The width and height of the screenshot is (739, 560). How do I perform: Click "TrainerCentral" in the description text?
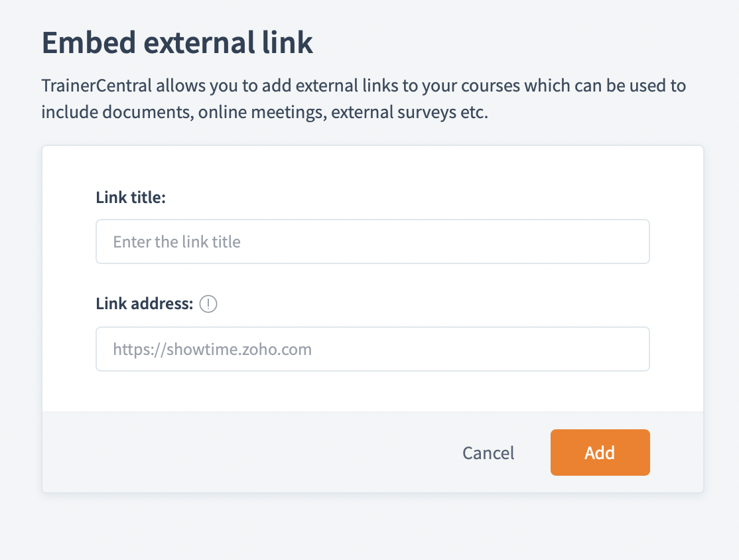point(97,86)
